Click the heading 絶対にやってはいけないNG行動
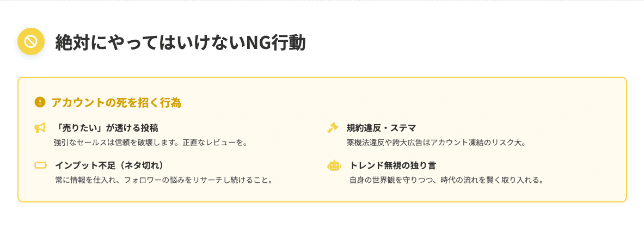644x228 pixels. pyautogui.click(x=180, y=42)
